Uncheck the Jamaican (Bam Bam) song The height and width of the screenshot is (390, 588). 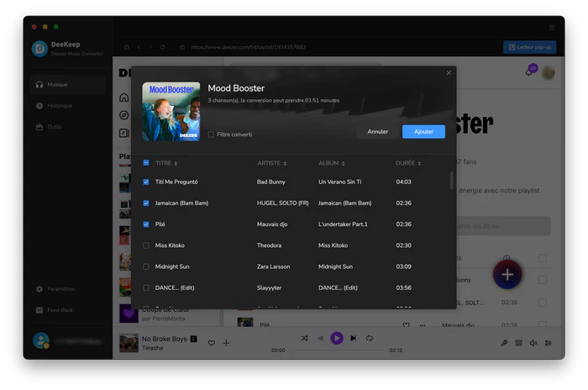[146, 203]
